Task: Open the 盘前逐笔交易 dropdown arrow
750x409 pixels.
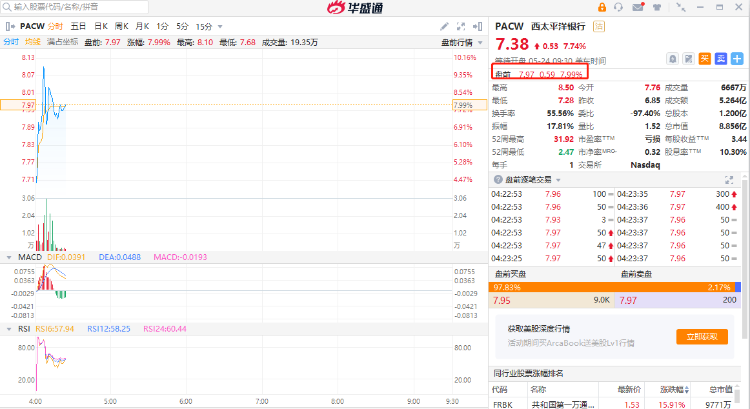Action: [x=558, y=180]
